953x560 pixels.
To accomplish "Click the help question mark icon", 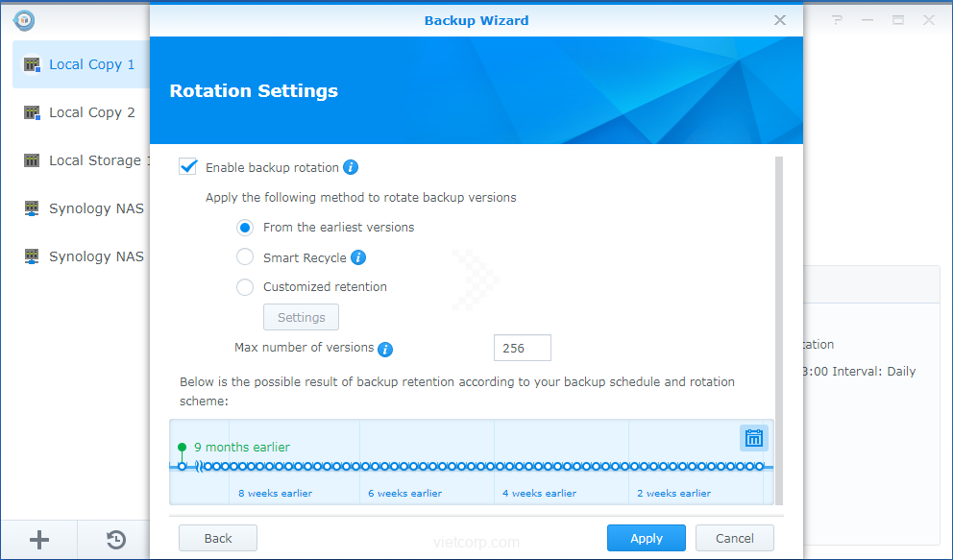I will [x=838, y=19].
